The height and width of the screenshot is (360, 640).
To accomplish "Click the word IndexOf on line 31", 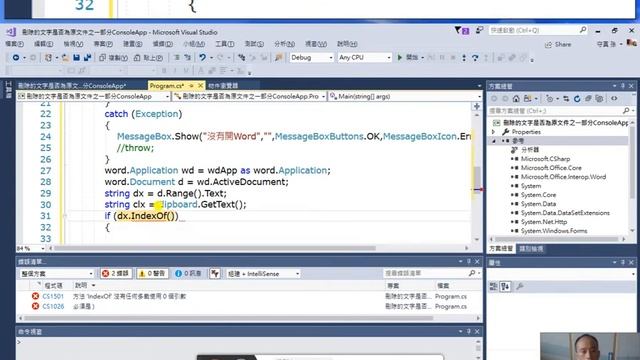I will click(149, 216).
